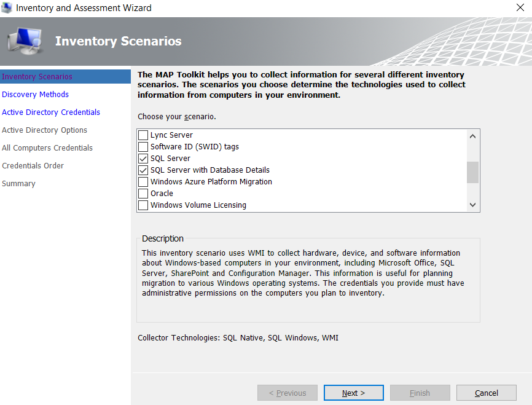The height and width of the screenshot is (405, 532).
Task: Open the Active Directory Credentials page
Action: pos(50,112)
